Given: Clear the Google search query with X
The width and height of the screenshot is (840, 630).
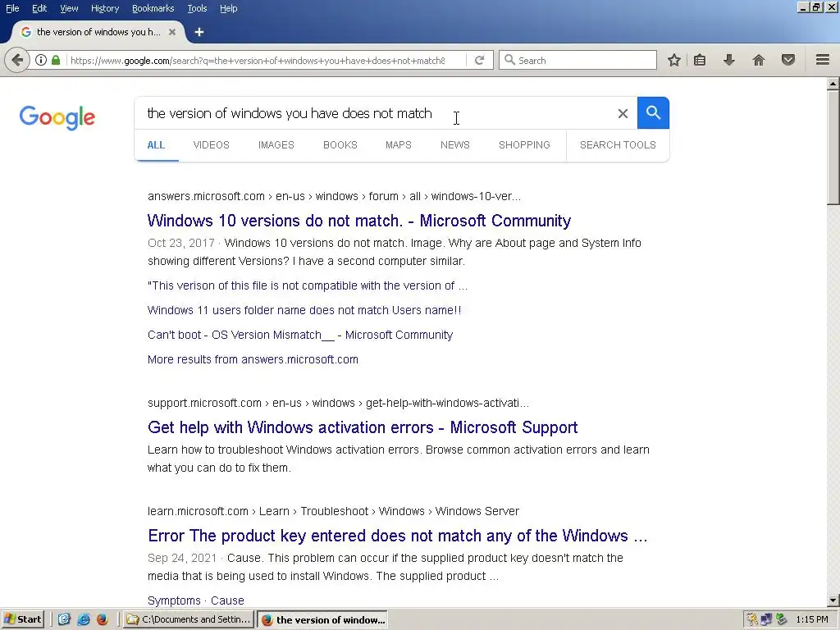Looking at the screenshot, I should (623, 113).
